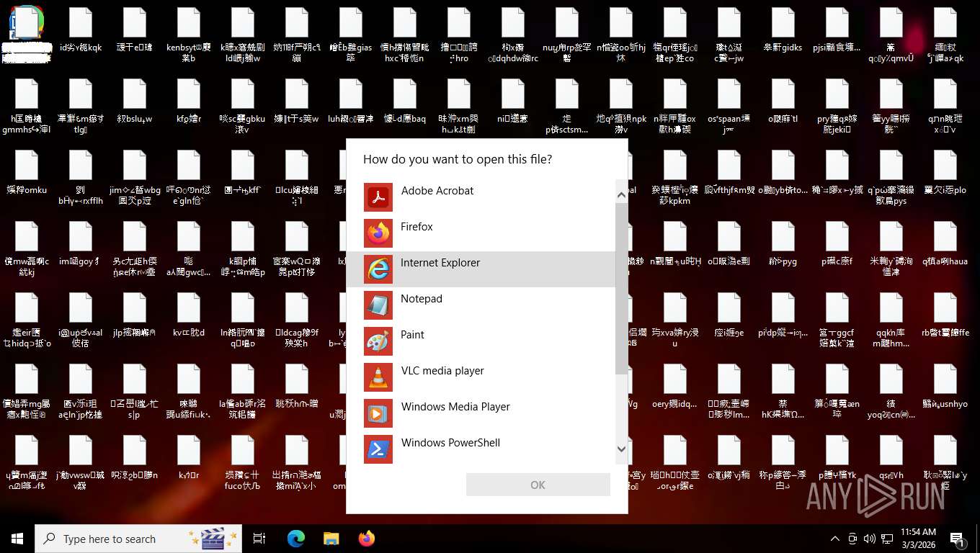Click the app list scrollbar thumb

coord(621,289)
